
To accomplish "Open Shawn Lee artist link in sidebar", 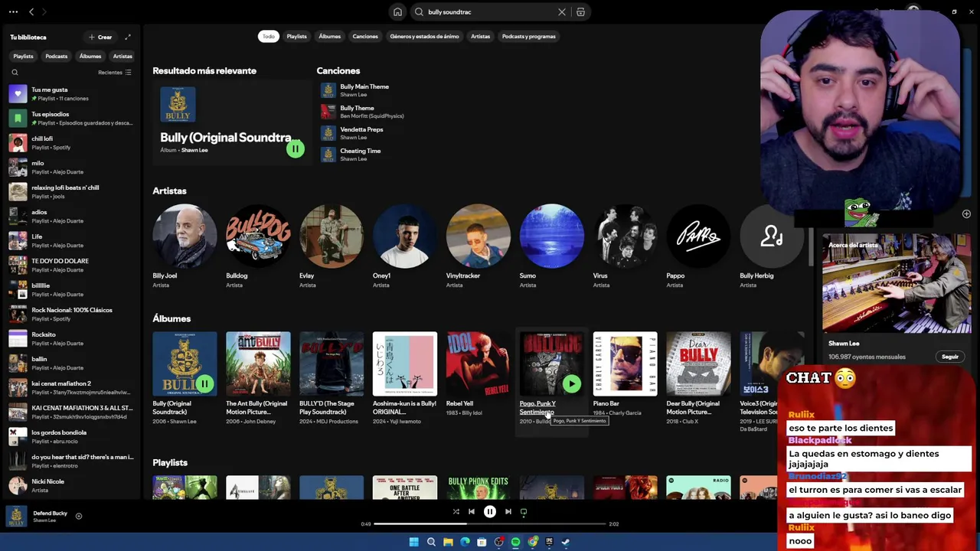I will pos(844,344).
